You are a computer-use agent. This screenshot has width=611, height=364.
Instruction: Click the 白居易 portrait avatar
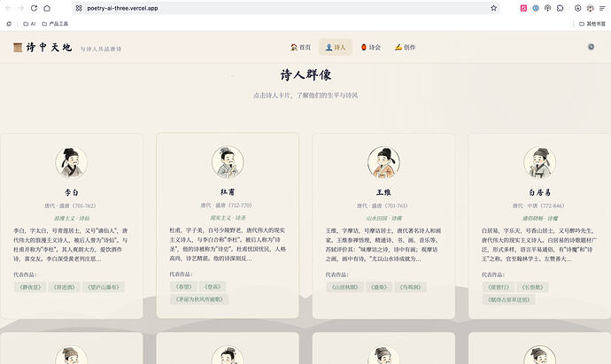539,162
